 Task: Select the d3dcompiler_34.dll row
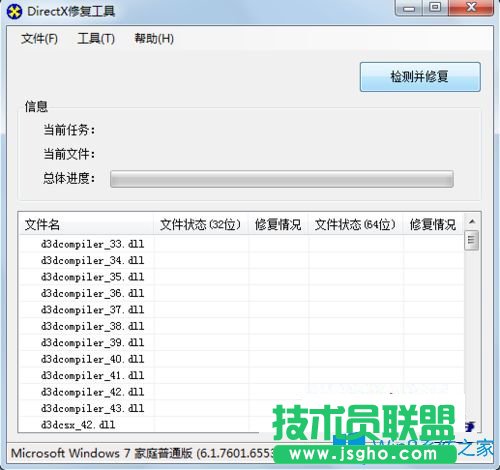tap(241, 260)
